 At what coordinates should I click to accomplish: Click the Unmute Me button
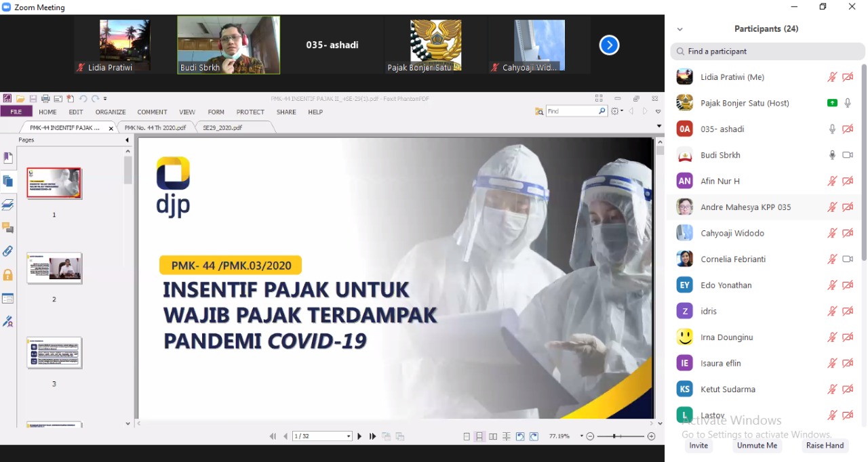click(x=757, y=446)
